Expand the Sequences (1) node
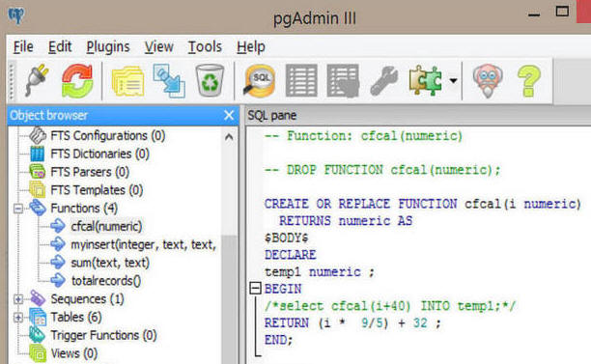The width and height of the screenshot is (591, 364). (18, 299)
